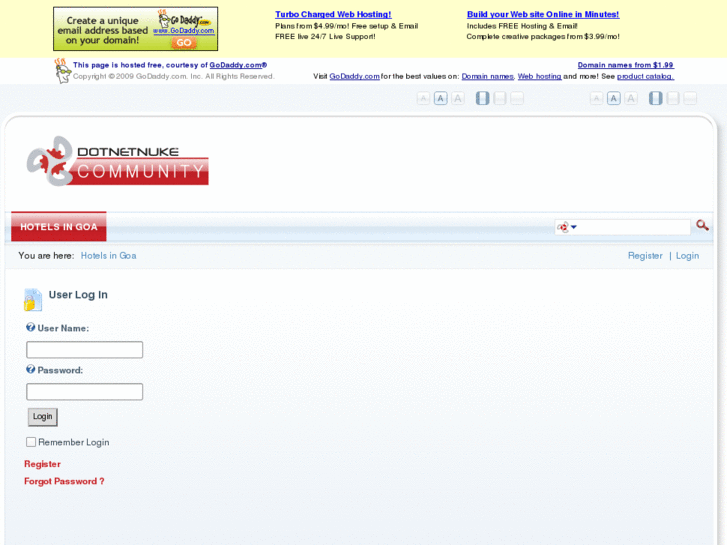
Task: Click orange GO button in GoDaddy banner
Action: [x=184, y=43]
